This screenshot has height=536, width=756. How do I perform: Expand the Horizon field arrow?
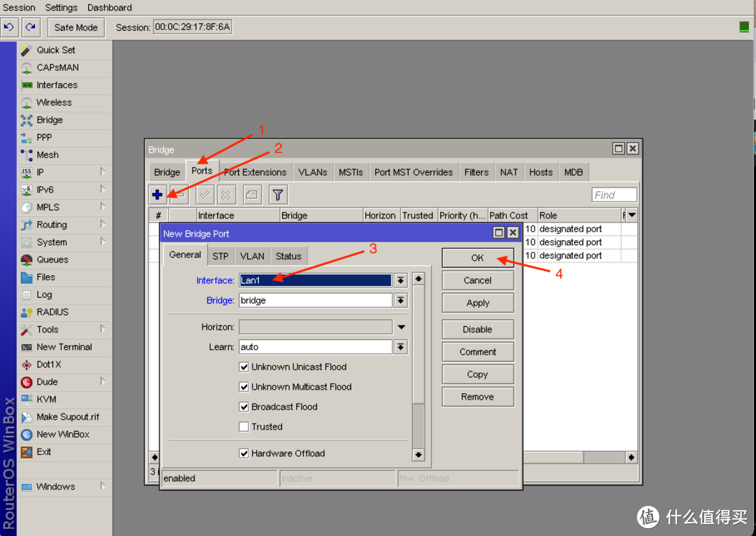point(401,327)
